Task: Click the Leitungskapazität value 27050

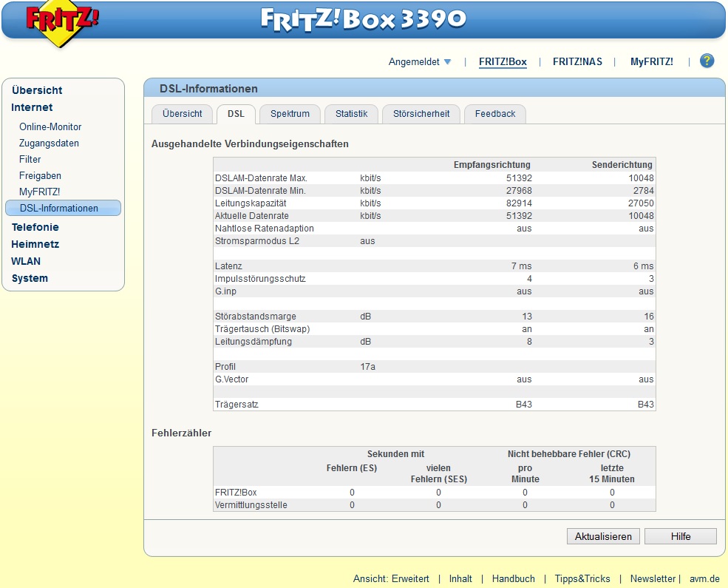Action: pos(641,203)
